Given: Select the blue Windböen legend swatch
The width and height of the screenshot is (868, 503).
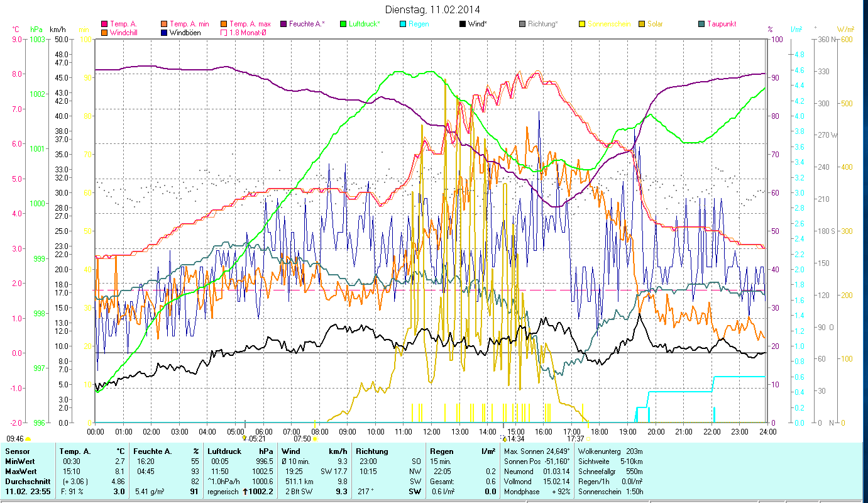Looking at the screenshot, I should [165, 32].
